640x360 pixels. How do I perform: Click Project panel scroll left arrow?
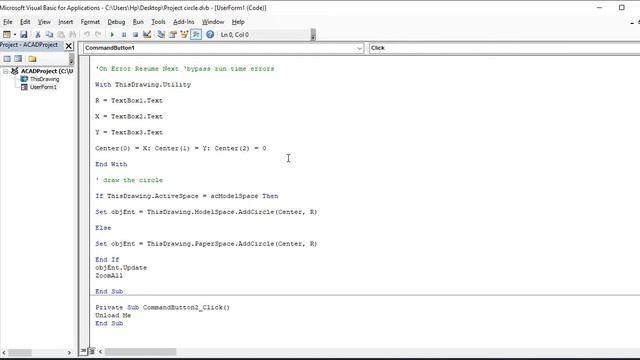coord(4,352)
